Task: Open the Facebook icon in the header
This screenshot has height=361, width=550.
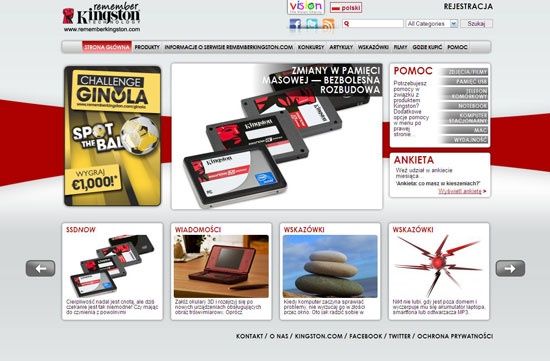Action: point(295,24)
